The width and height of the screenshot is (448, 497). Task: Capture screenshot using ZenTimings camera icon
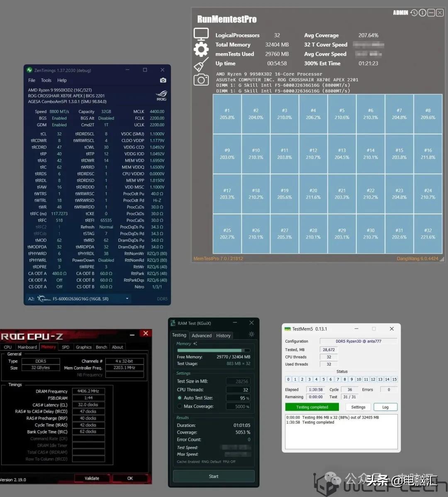pos(163,80)
